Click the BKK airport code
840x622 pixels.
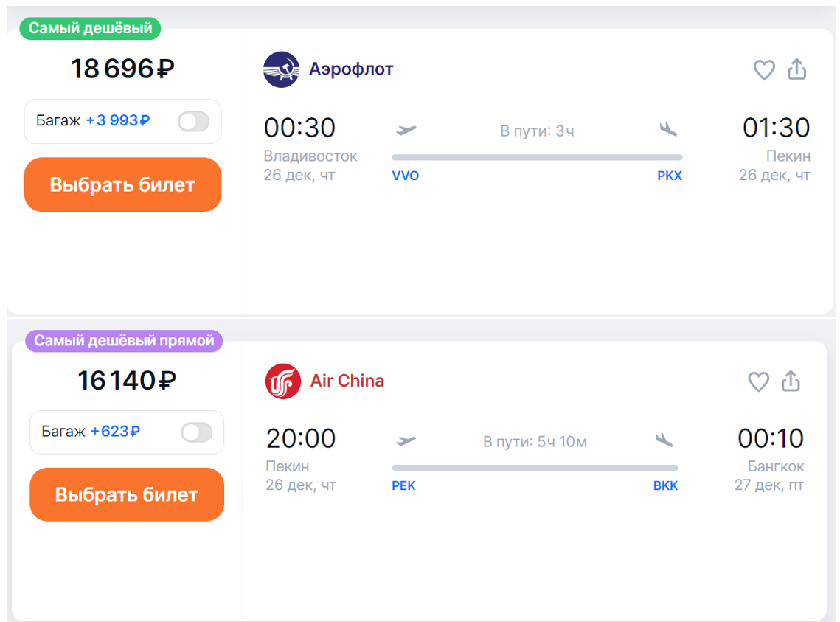click(665, 486)
